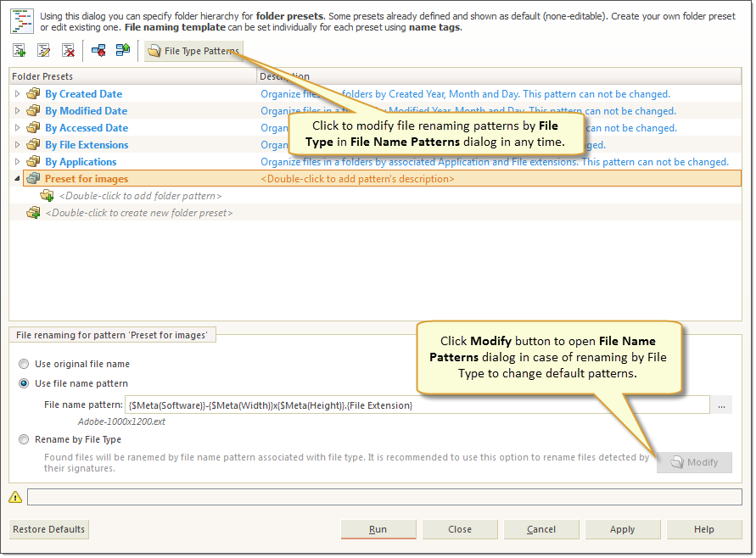Click the folder hierarchy icon in dialog header
Screen dimensions: 756x558
22,21
